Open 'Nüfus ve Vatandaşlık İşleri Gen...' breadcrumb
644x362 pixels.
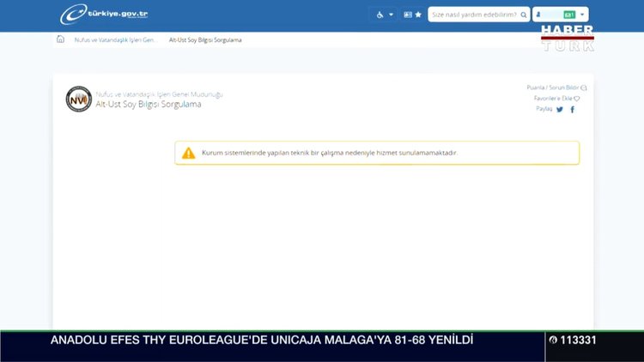pyautogui.click(x=115, y=39)
